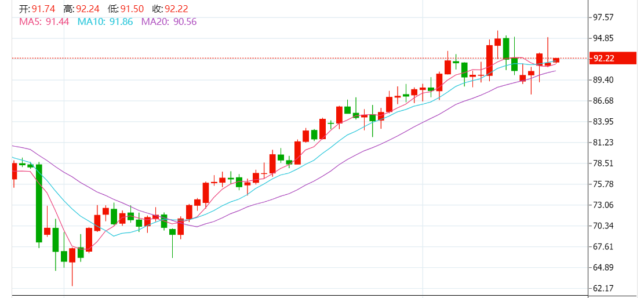Click the 75.78 price axis label
The height and width of the screenshot is (298, 644).
click(602, 184)
